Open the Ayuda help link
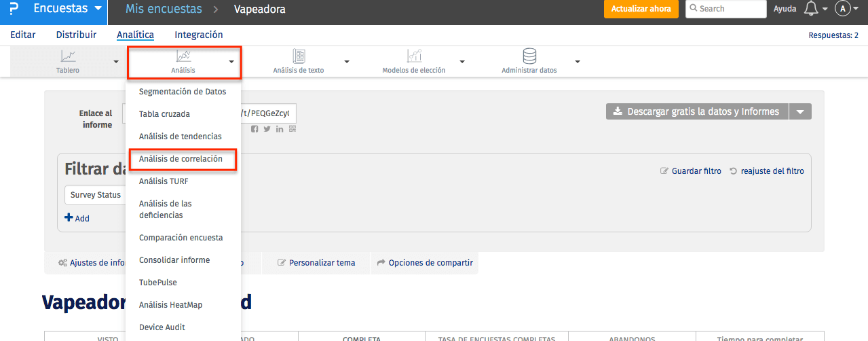This screenshot has height=341, width=868. (x=785, y=9)
